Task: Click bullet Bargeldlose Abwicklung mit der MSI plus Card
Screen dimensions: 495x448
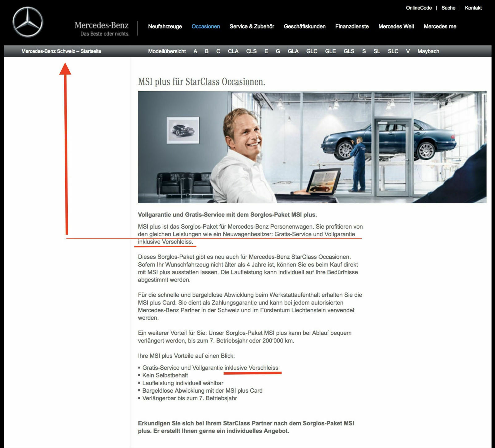Action: click(202, 391)
